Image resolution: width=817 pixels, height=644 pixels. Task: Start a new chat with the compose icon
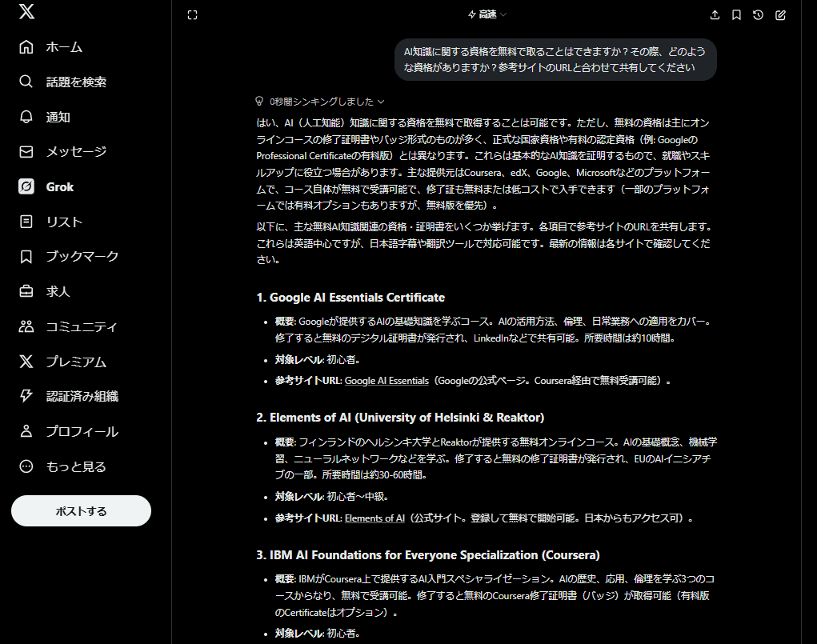coord(780,14)
